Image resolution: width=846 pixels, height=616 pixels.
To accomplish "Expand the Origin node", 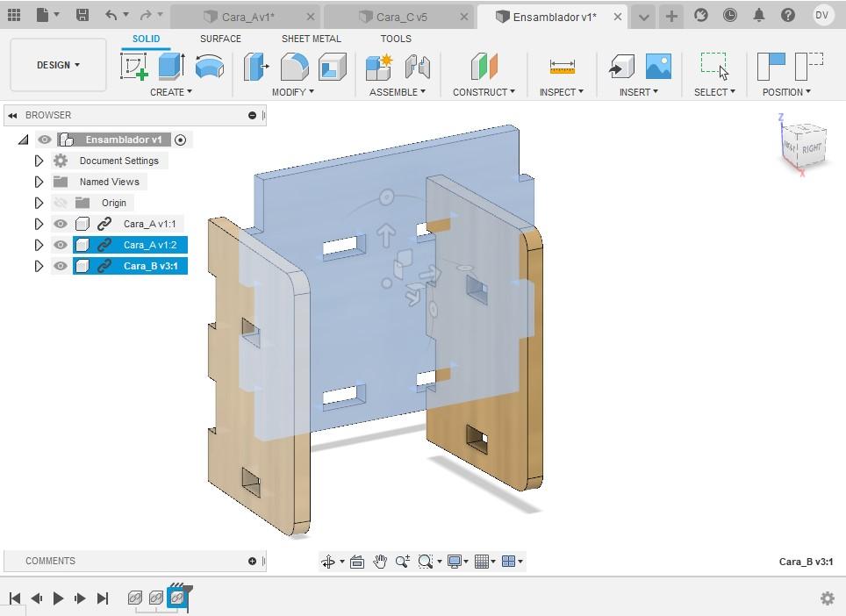I will click(39, 203).
